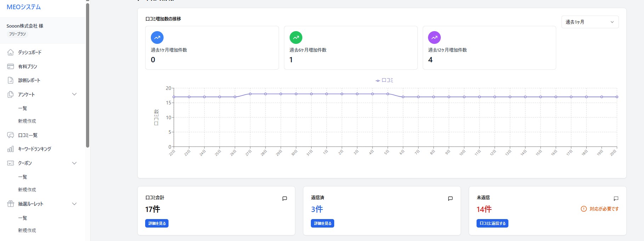Toggle the 口コミ legend on the chart

(384, 80)
